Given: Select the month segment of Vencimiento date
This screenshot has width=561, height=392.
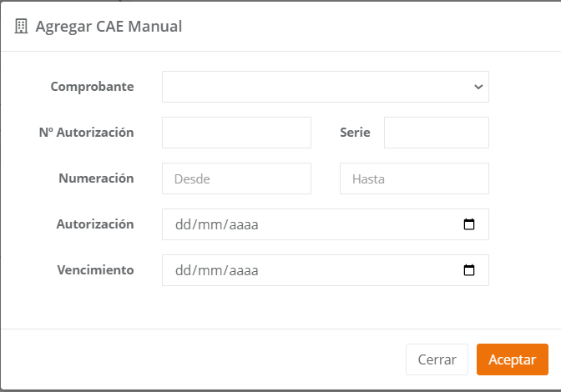Looking at the screenshot, I should tap(209, 270).
